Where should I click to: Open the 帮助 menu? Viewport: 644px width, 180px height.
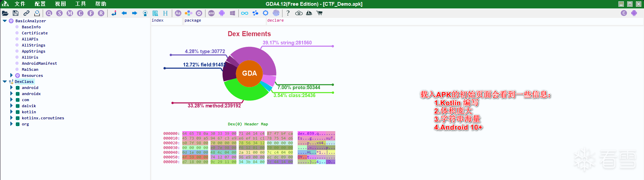(101, 4)
